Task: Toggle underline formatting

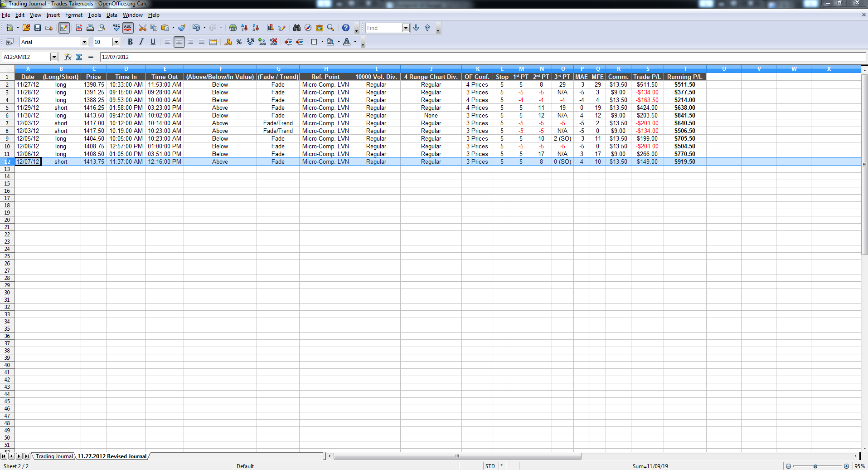Action: click(153, 42)
